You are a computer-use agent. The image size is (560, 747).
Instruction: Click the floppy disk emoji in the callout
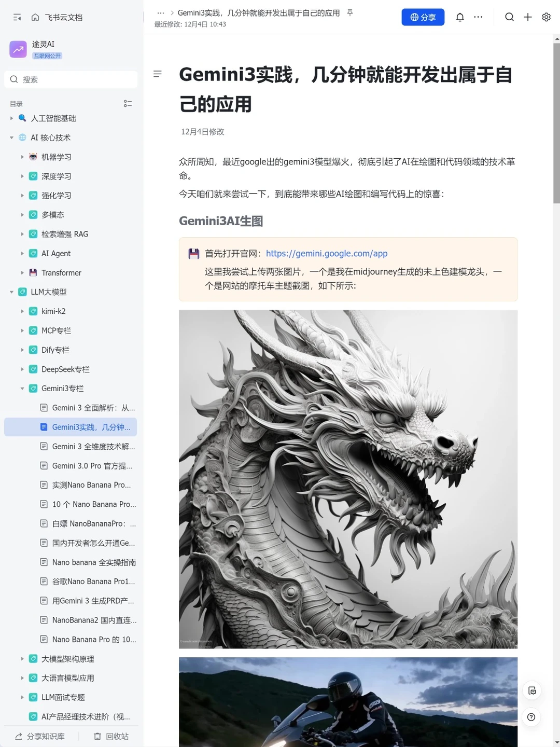[194, 254]
